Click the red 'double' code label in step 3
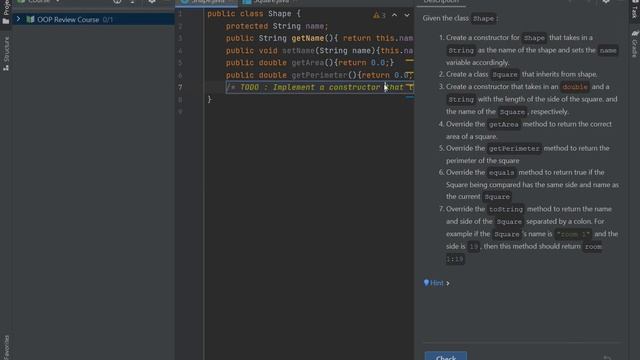640x360 pixels. [575, 87]
